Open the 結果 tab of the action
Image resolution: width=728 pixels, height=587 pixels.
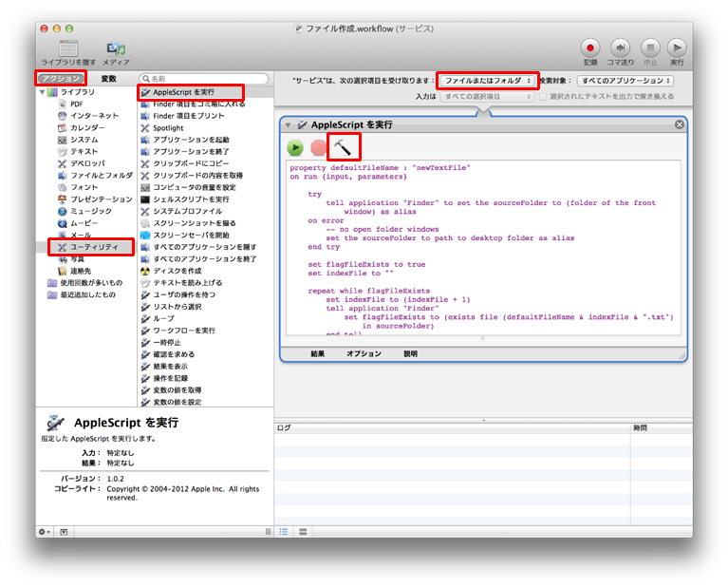tap(318, 353)
